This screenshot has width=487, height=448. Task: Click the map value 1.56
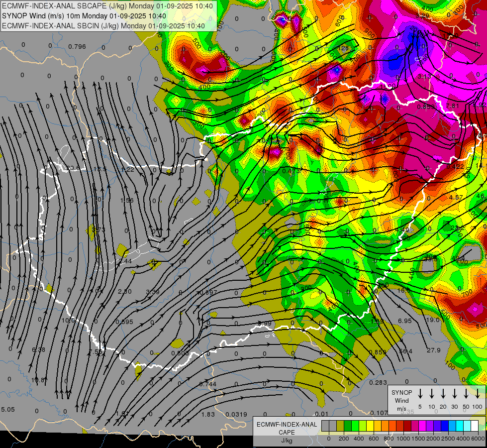[x=127, y=201]
